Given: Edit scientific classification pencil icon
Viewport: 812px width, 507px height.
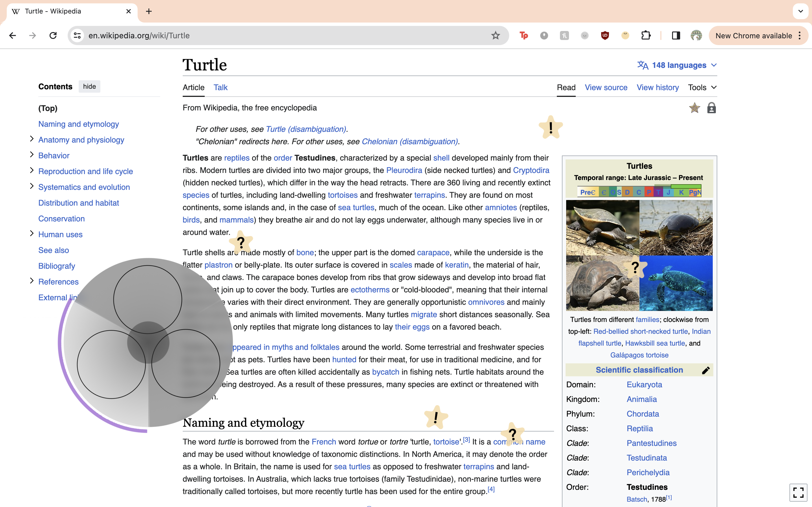Looking at the screenshot, I should coord(706,370).
